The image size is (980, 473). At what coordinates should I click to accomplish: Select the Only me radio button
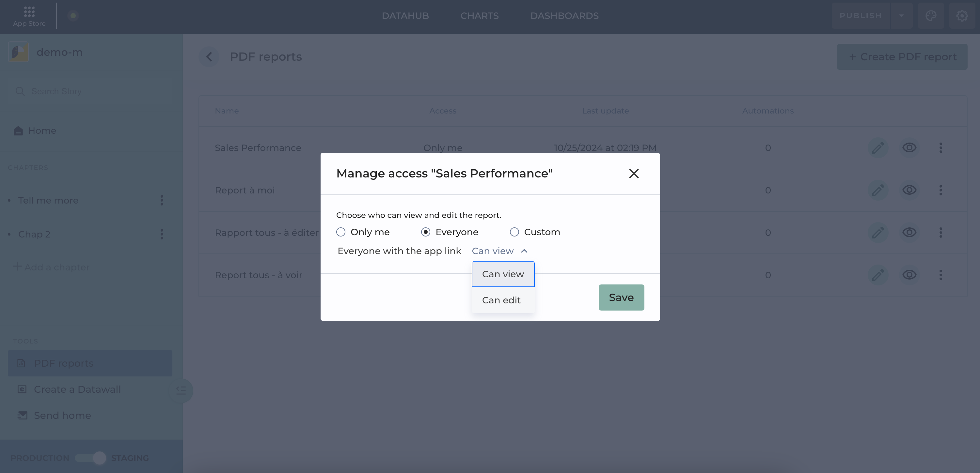point(341,232)
